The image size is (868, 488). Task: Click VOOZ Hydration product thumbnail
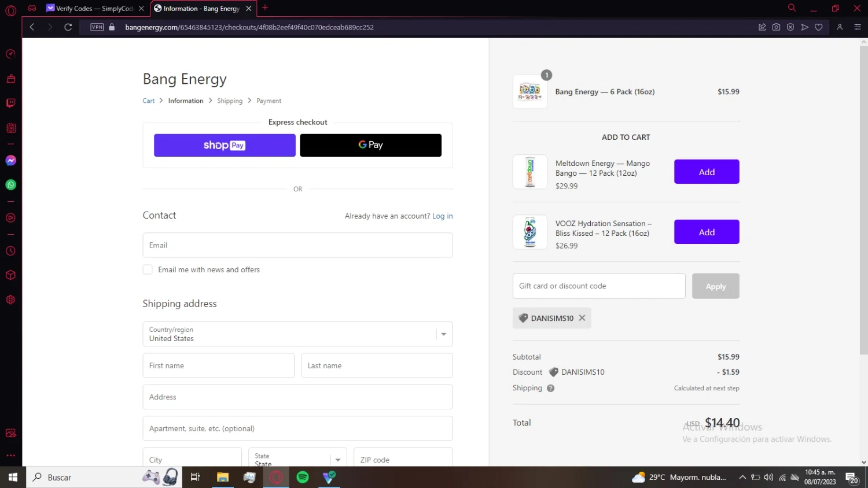click(530, 232)
